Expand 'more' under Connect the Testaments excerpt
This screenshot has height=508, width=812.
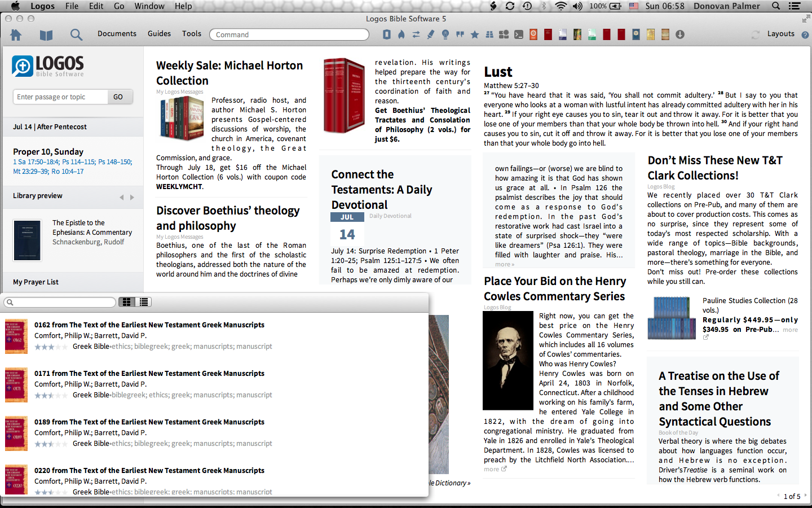[x=505, y=264]
